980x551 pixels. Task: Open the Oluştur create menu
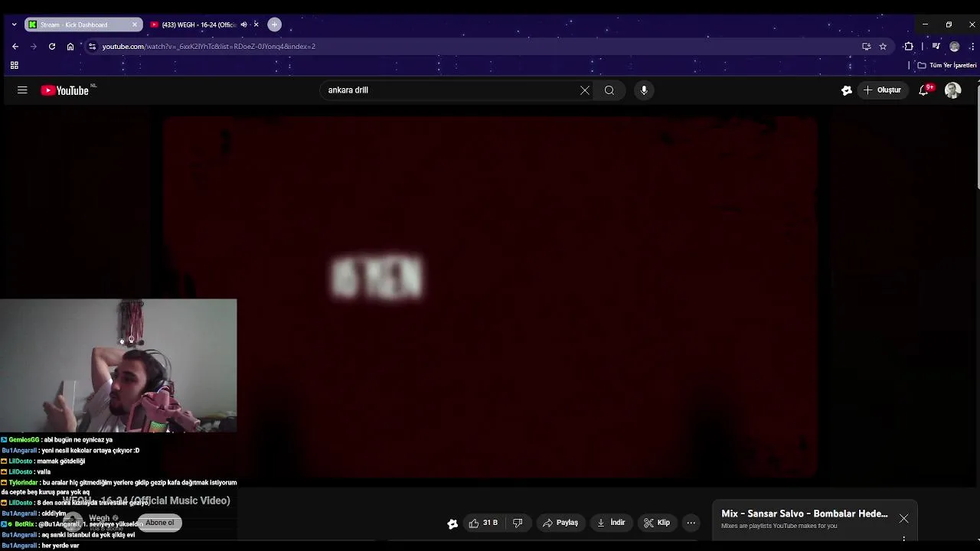pyautogui.click(x=882, y=90)
